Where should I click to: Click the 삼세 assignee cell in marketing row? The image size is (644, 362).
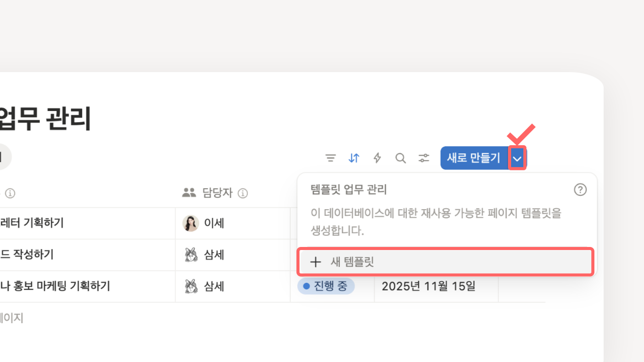[214, 286]
